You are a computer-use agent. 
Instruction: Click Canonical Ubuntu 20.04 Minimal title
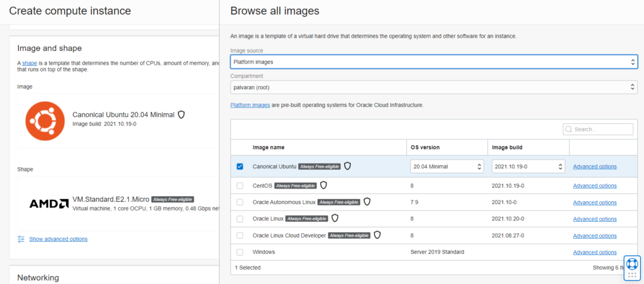pyautogui.click(x=124, y=114)
